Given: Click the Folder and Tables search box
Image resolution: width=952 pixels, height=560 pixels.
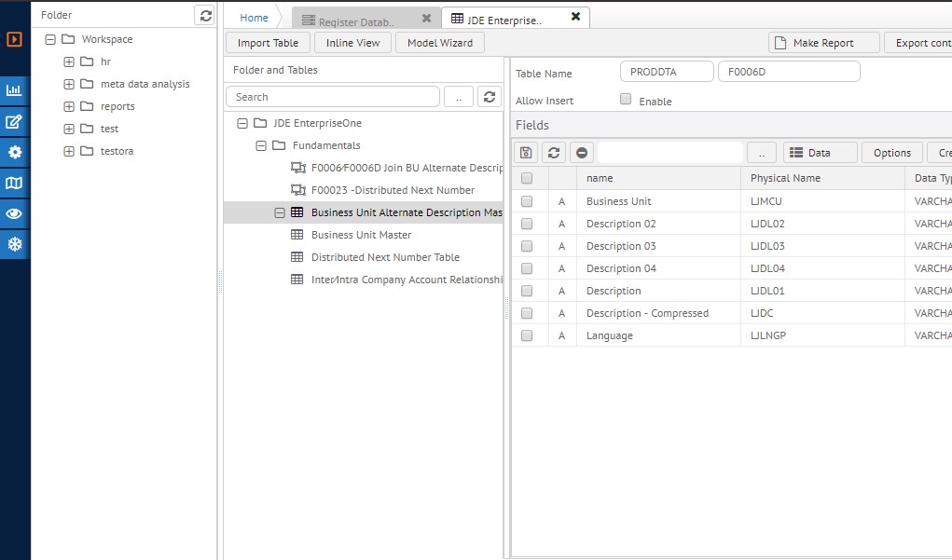Looking at the screenshot, I should pos(333,97).
